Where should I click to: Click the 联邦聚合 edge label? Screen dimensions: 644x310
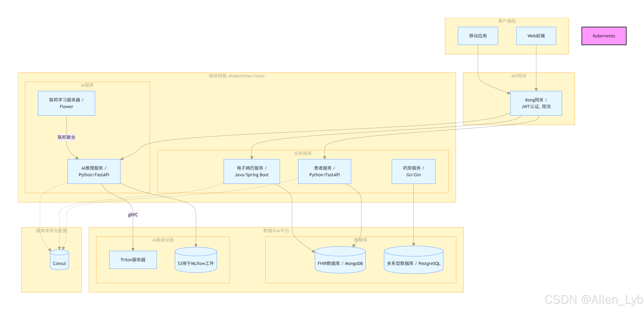(66, 137)
